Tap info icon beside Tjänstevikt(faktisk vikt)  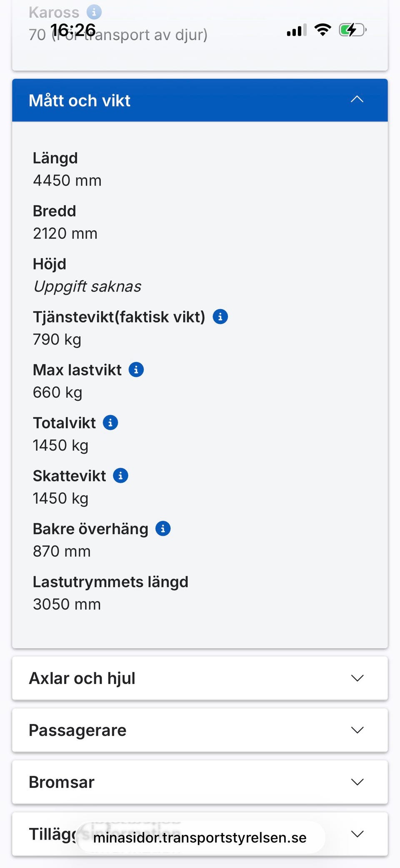(220, 317)
